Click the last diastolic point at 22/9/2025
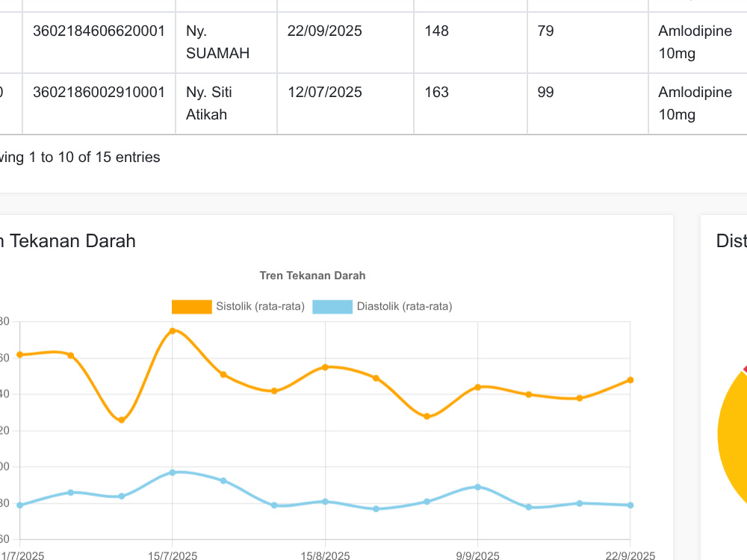The width and height of the screenshot is (747, 560). click(630, 505)
